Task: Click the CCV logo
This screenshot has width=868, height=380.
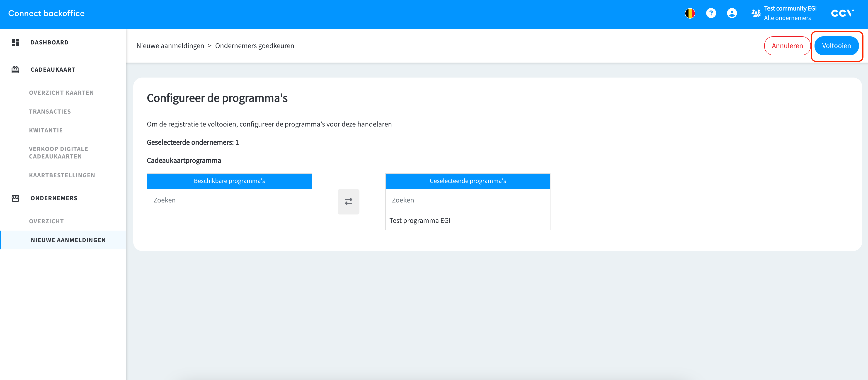Action: (842, 13)
